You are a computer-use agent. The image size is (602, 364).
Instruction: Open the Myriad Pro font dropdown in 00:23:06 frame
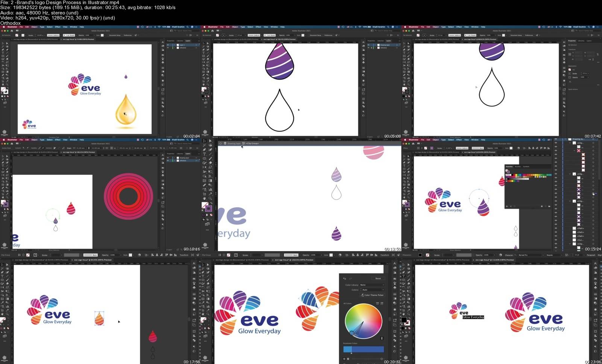coord(531,255)
